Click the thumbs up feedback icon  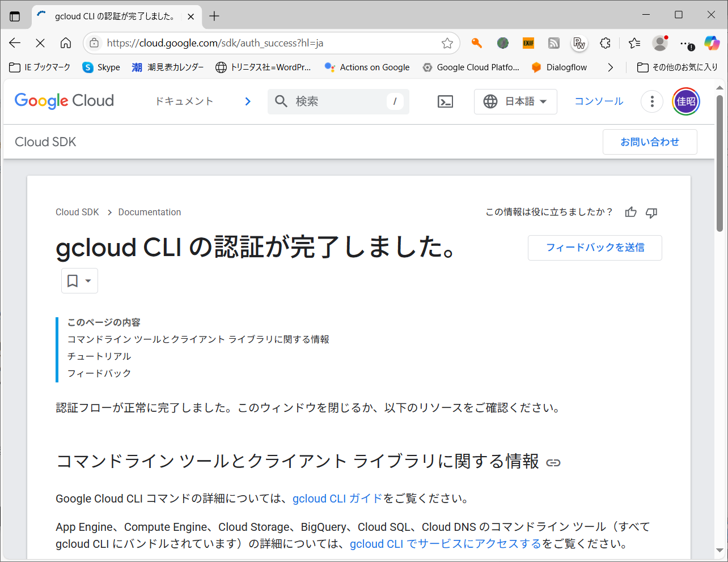pyautogui.click(x=630, y=212)
